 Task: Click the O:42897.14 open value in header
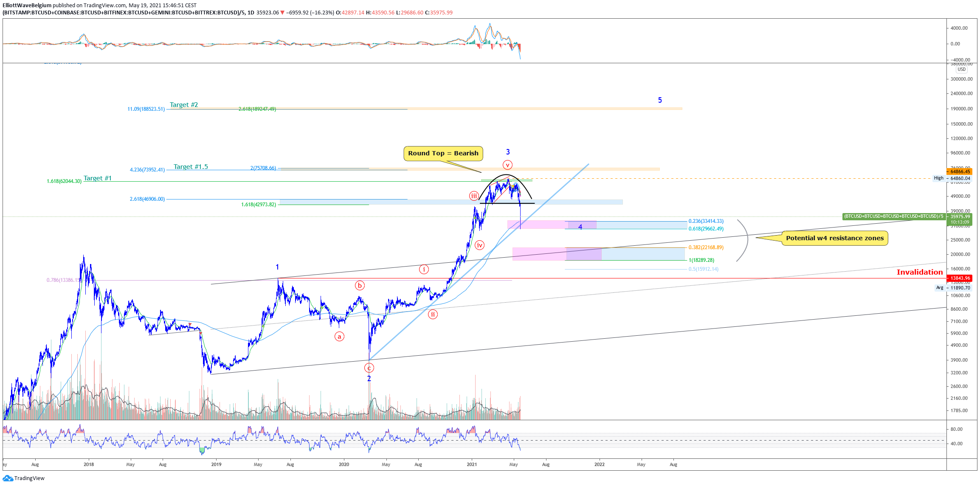click(350, 13)
